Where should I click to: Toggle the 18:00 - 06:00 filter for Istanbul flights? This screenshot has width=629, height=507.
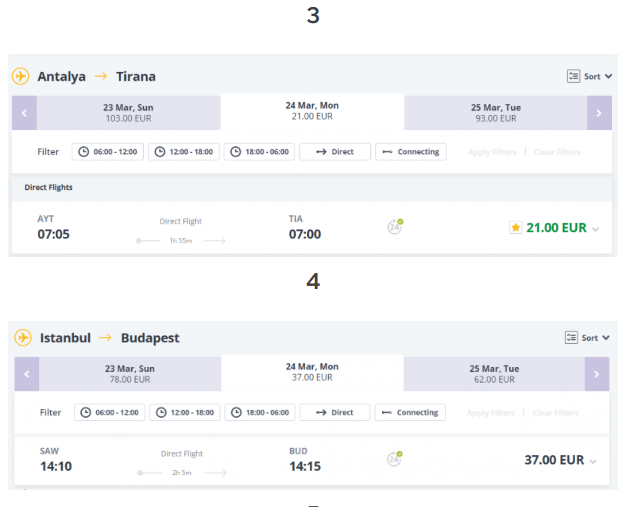click(x=260, y=412)
